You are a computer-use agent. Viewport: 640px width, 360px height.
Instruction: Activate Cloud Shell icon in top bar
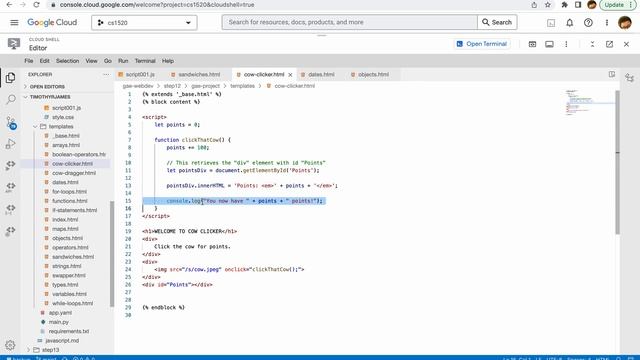[551, 23]
